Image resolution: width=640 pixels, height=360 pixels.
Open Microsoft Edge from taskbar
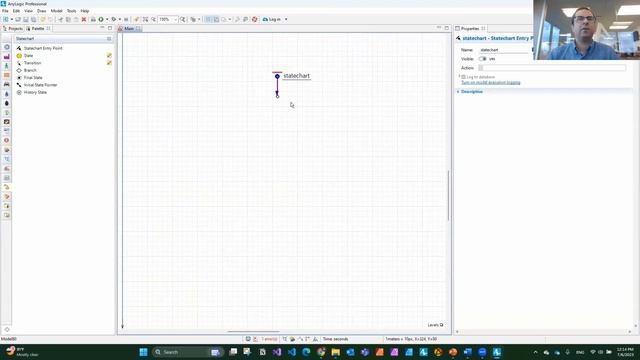tap(306, 352)
